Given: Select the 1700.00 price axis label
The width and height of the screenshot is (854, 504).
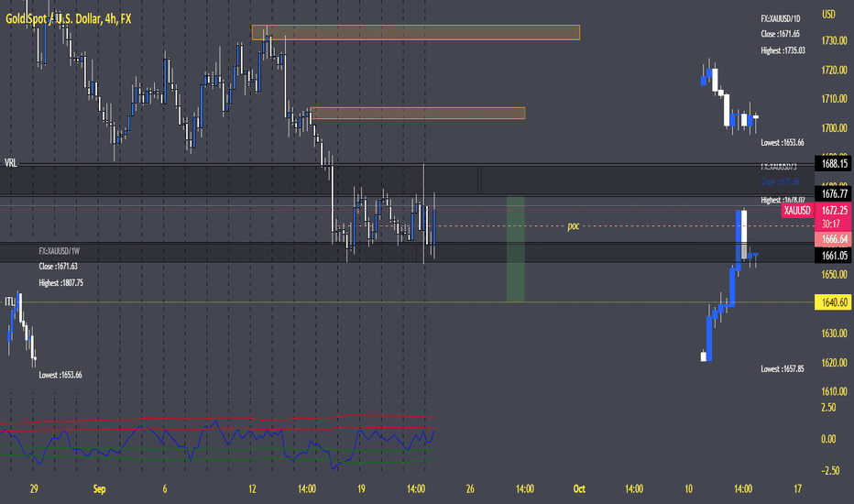Looking at the screenshot, I should (x=834, y=128).
